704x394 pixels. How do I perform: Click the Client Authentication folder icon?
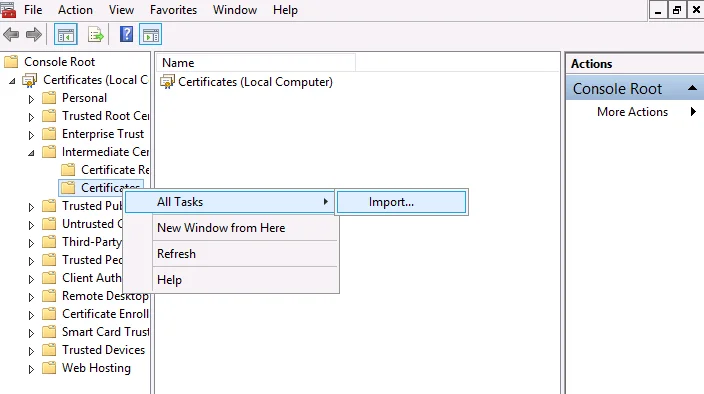click(49, 278)
